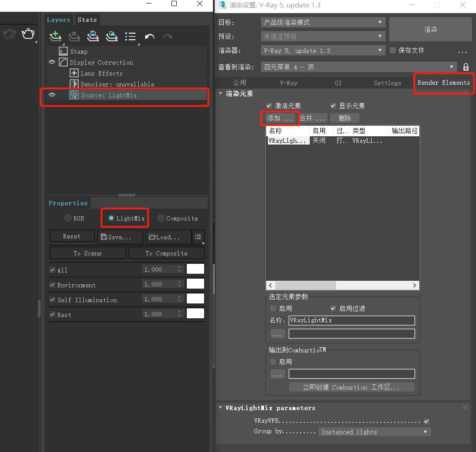Viewport: 476px width, 452px height.
Task: Uncheck the Self Illumination checkbox
Action: [x=52, y=300]
